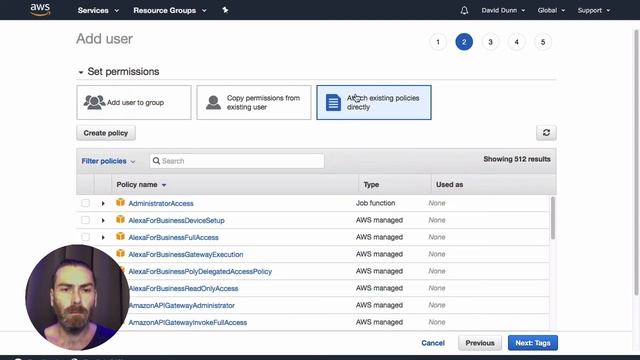Open the AlexaForBusinessReadOnlyAccess link
Viewport: 640px width, 360px height.
pyautogui.click(x=183, y=289)
